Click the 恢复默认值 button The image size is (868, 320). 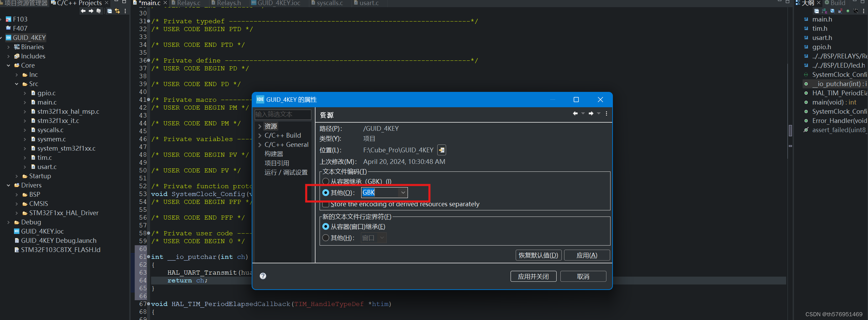(x=538, y=255)
